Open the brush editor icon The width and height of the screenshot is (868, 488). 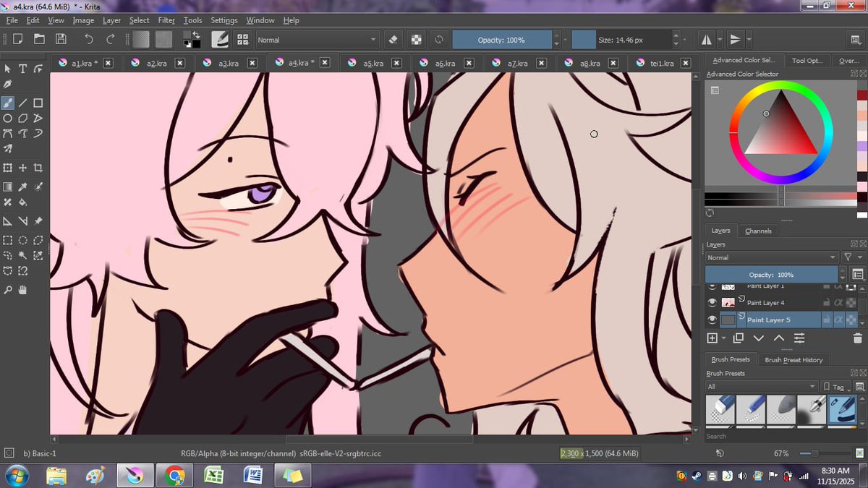click(220, 39)
